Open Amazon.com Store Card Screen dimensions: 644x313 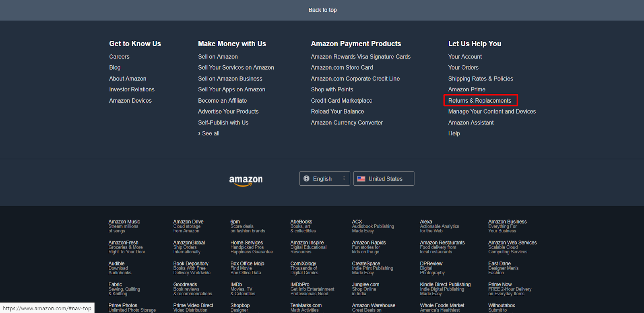pos(342,68)
